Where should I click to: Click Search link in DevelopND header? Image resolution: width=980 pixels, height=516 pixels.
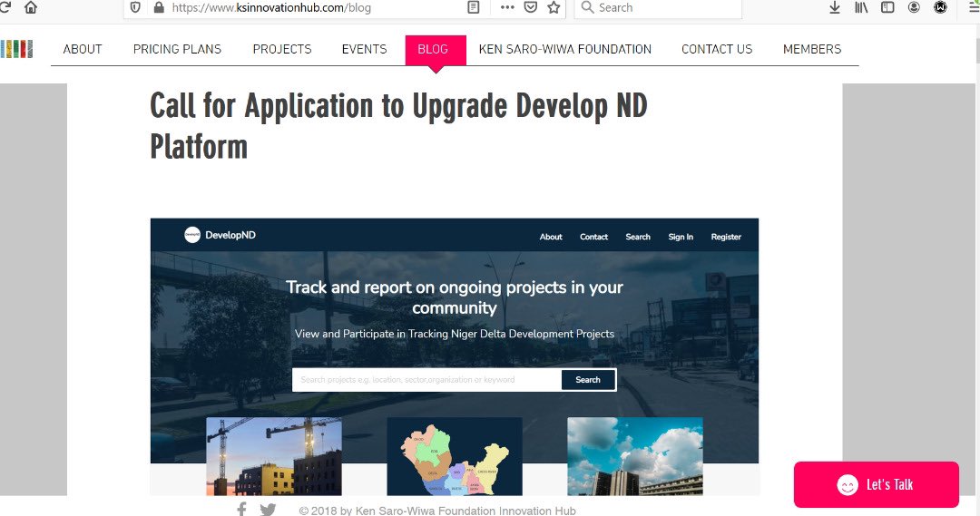pyautogui.click(x=638, y=237)
